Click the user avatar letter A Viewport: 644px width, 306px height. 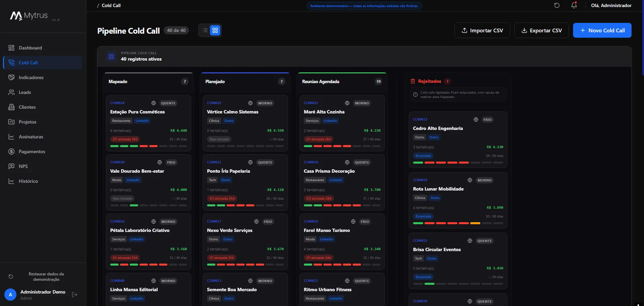(x=10, y=295)
